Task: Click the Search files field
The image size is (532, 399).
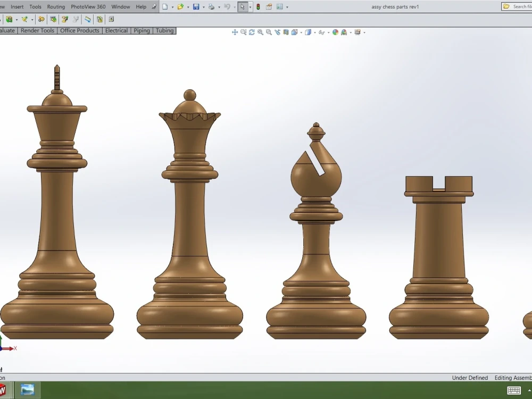Action: coord(519,6)
